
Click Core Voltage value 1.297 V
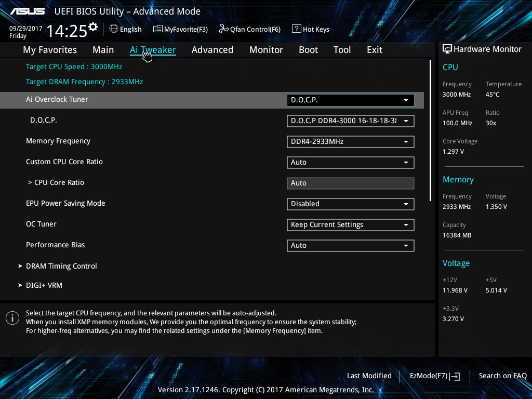coord(453,152)
